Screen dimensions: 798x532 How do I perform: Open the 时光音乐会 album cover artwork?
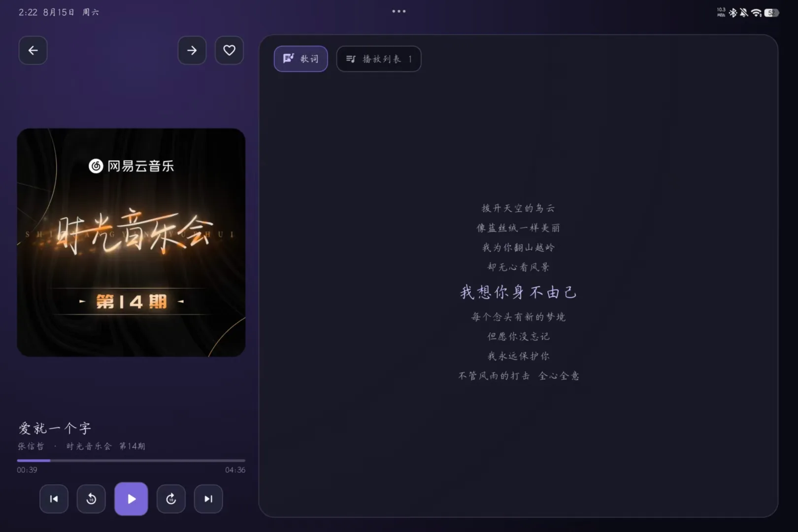(131, 242)
